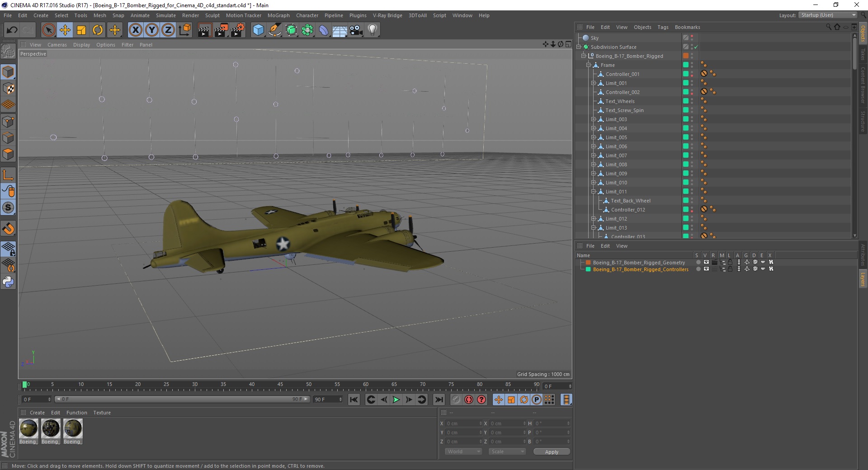The width and height of the screenshot is (868, 470).
Task: Toggle Subdivision Surface enable checkmark
Action: coord(696,47)
